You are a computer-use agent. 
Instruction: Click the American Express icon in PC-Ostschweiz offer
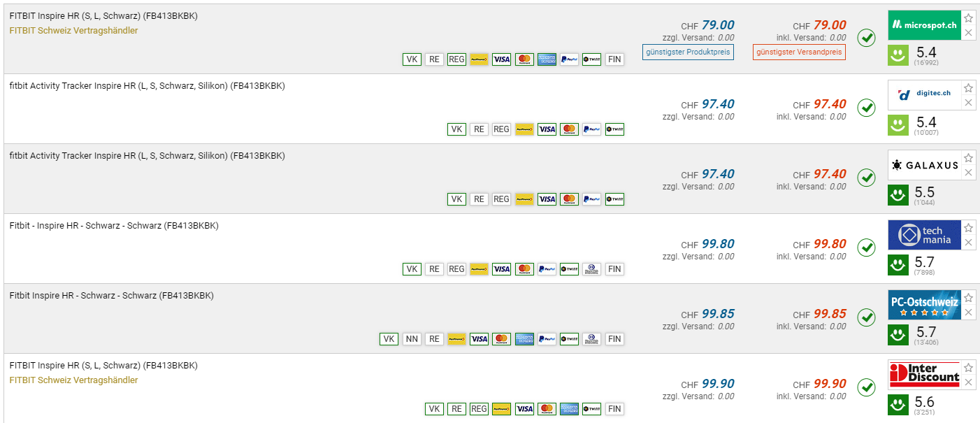pos(524,339)
